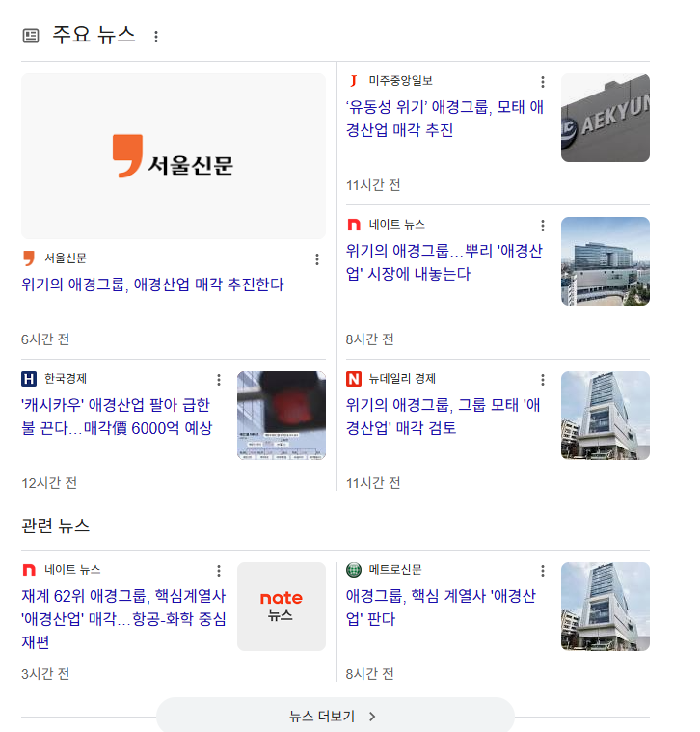The image size is (700, 732).
Task: Open the more options for 네이트 뉴스 3시간 전 article
Action: click(x=219, y=571)
